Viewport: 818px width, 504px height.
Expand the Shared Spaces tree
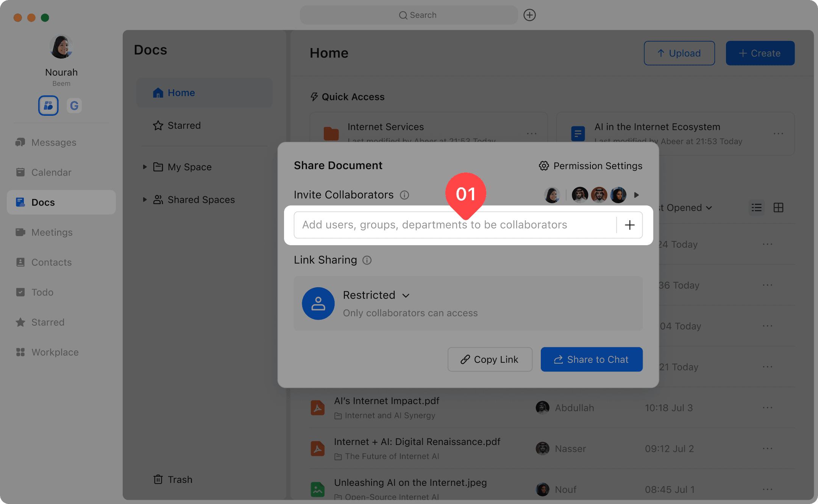coord(145,199)
